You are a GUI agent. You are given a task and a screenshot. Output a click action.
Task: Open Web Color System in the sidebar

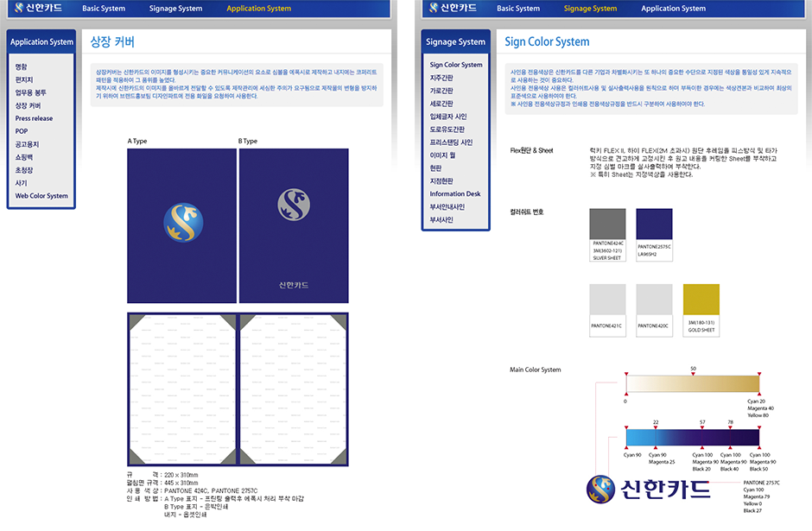point(41,196)
